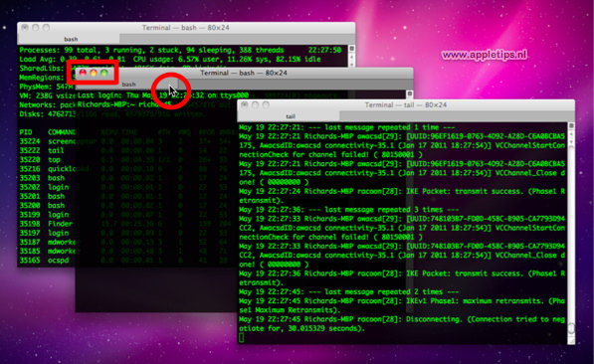Click close button of the tail Terminal window
The image size is (594, 364).
[x=245, y=104]
